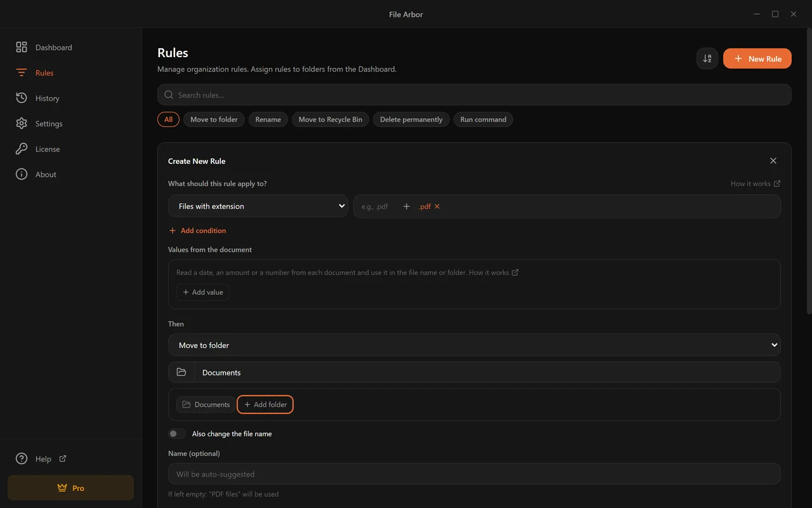Screen dimensions: 812x508
Task: Click the Search rules input field
Action: pyautogui.click(x=474, y=95)
